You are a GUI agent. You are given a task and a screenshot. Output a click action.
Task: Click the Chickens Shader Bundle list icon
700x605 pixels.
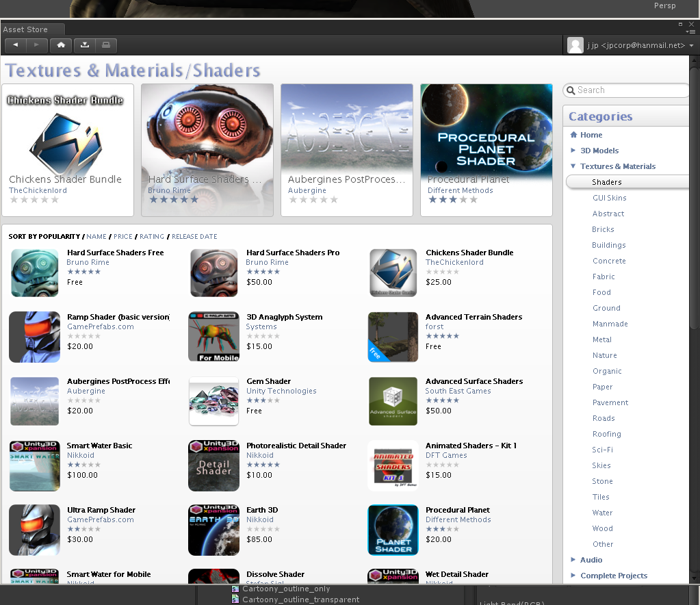[x=393, y=273]
